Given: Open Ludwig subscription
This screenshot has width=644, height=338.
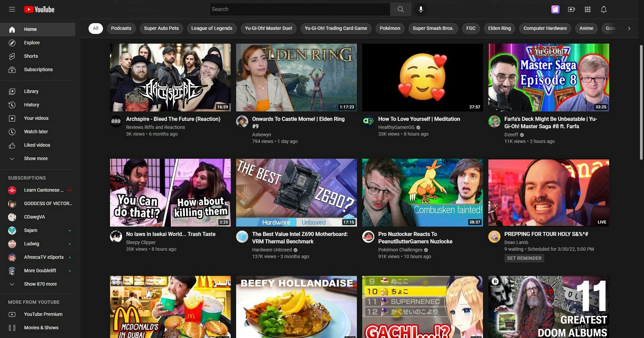Looking at the screenshot, I should [x=38, y=244].
